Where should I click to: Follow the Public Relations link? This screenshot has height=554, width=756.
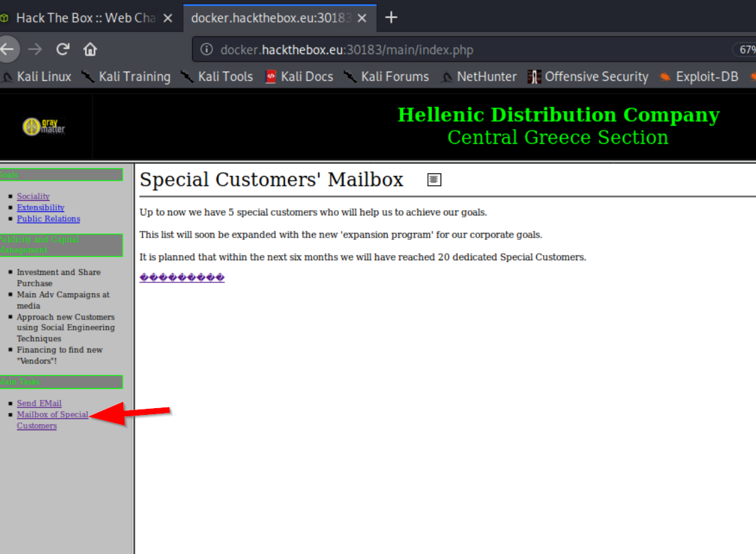[48, 219]
